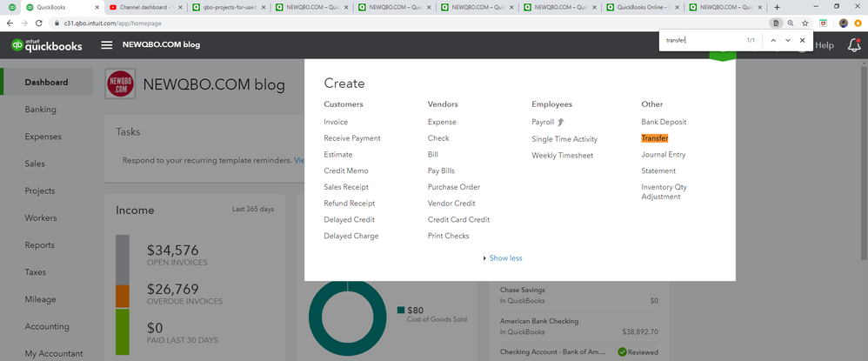The width and height of the screenshot is (868, 361).
Task: Go to previous find result
Action: (773, 41)
